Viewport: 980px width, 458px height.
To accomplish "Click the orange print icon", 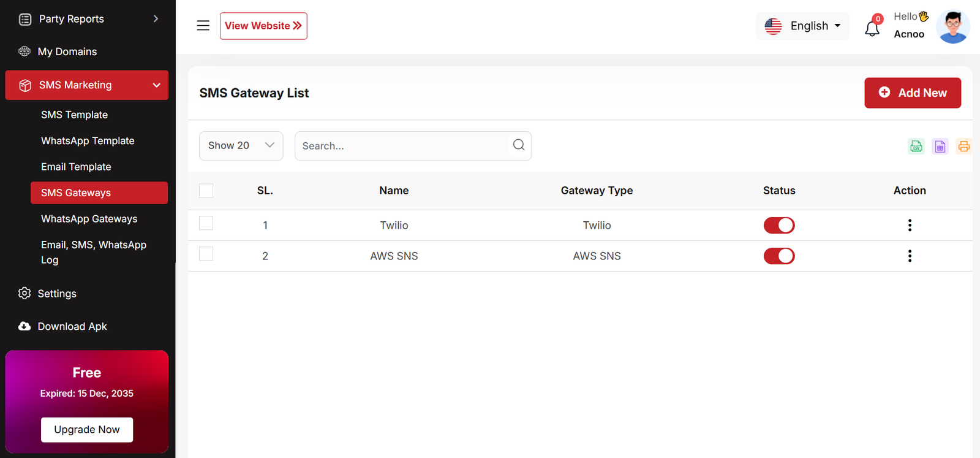I will (963, 146).
